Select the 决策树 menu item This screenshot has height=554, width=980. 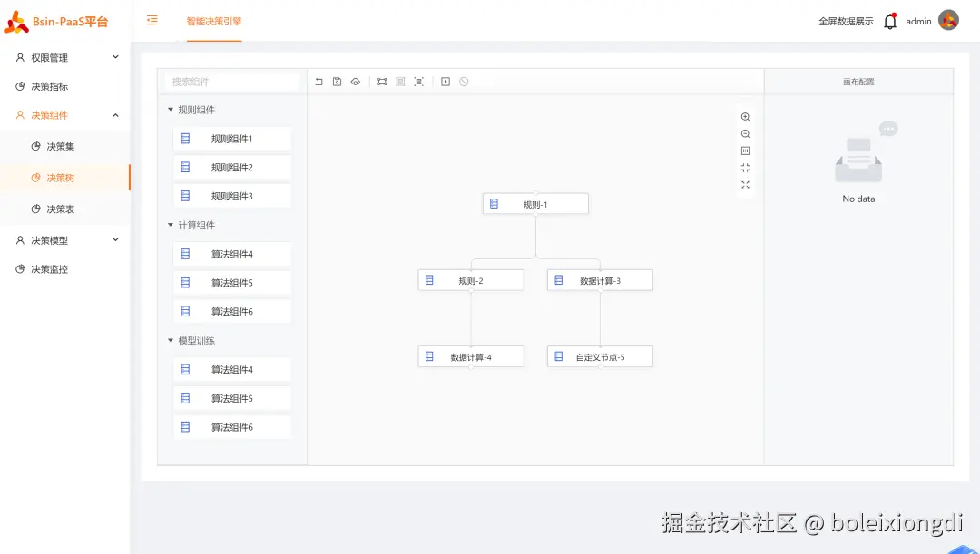click(65, 178)
